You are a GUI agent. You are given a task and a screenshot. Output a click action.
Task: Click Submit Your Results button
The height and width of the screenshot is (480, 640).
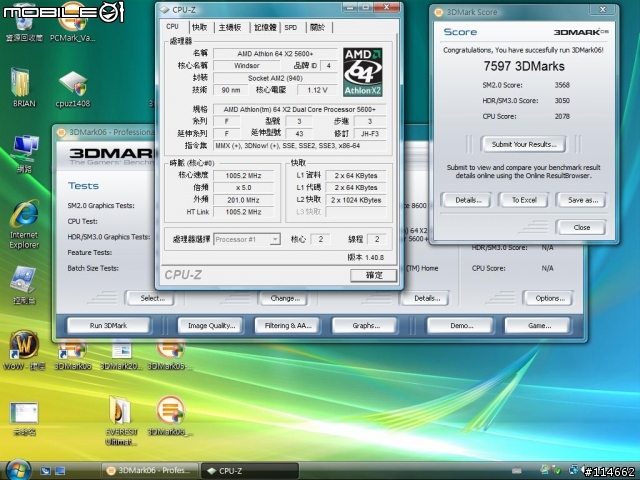[x=524, y=144]
